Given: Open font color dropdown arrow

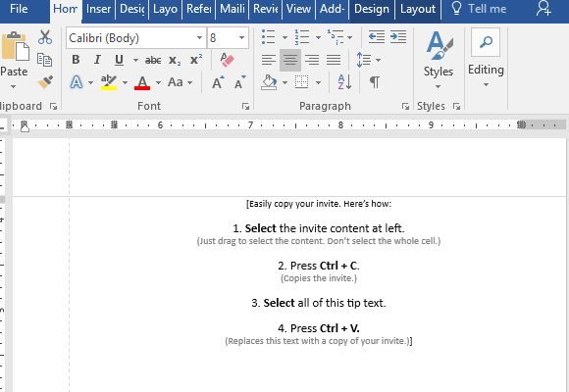Looking at the screenshot, I should [x=158, y=82].
